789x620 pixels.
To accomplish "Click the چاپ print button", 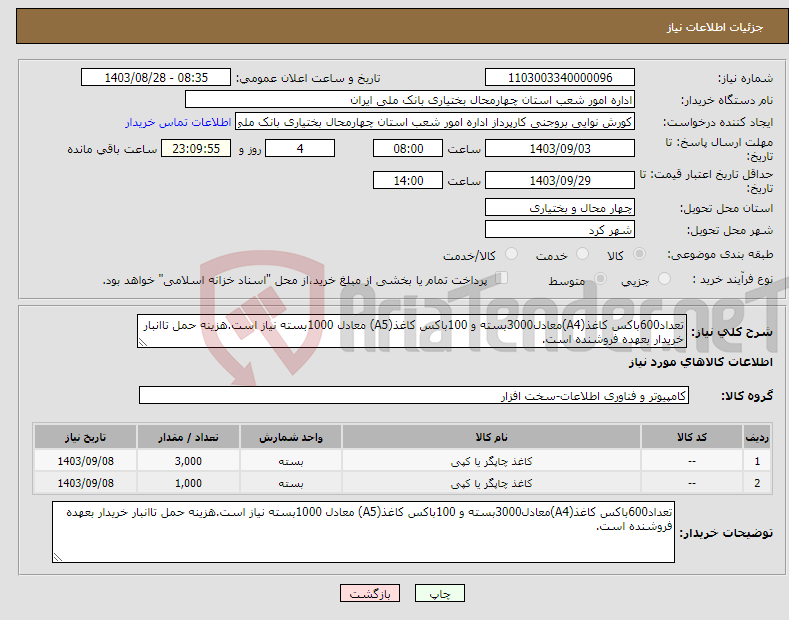I will tap(440, 594).
